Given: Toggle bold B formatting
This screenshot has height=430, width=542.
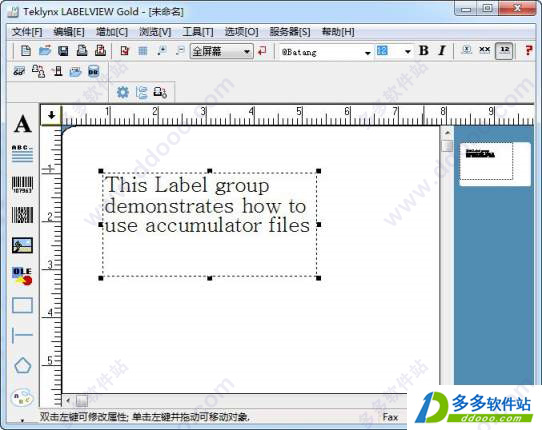Looking at the screenshot, I should (424, 50).
